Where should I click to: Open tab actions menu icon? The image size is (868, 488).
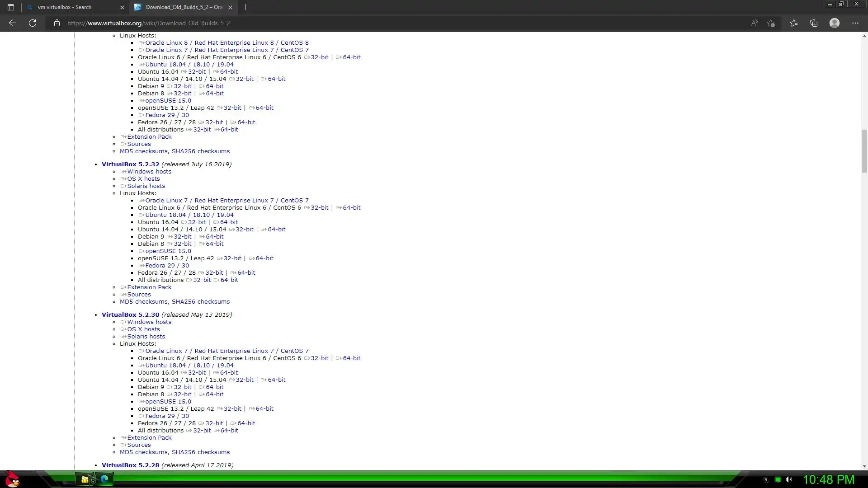(11, 7)
